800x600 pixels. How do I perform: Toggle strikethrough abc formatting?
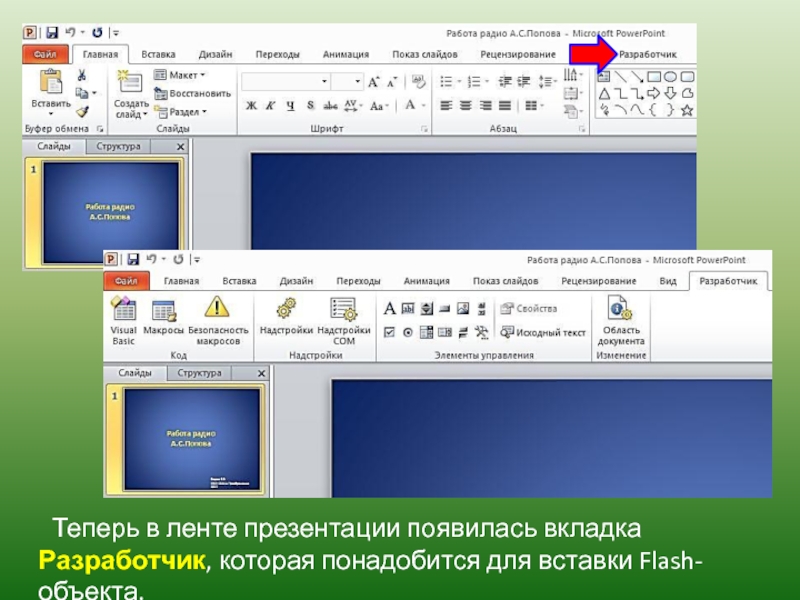pos(330,106)
